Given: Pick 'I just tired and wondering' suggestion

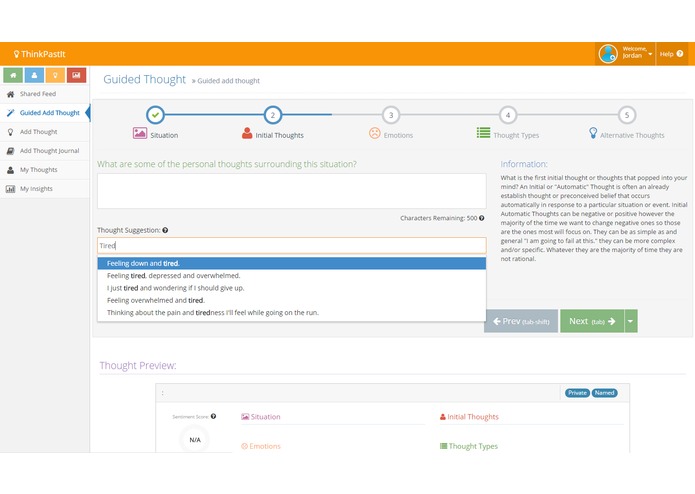Looking at the screenshot, I should tap(292, 288).
